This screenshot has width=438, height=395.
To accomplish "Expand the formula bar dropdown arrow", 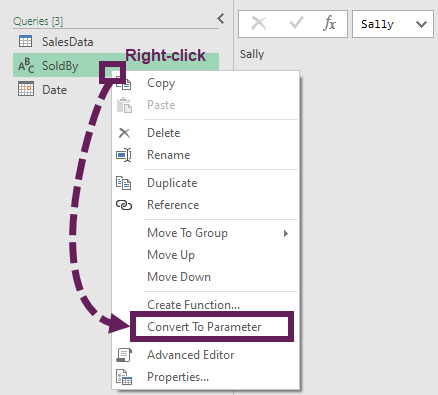I will (x=421, y=24).
